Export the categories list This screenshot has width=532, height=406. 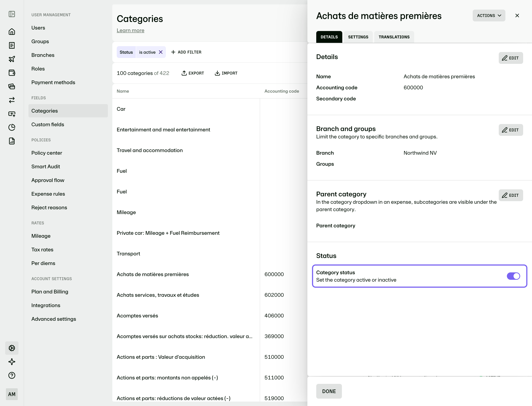(193, 73)
